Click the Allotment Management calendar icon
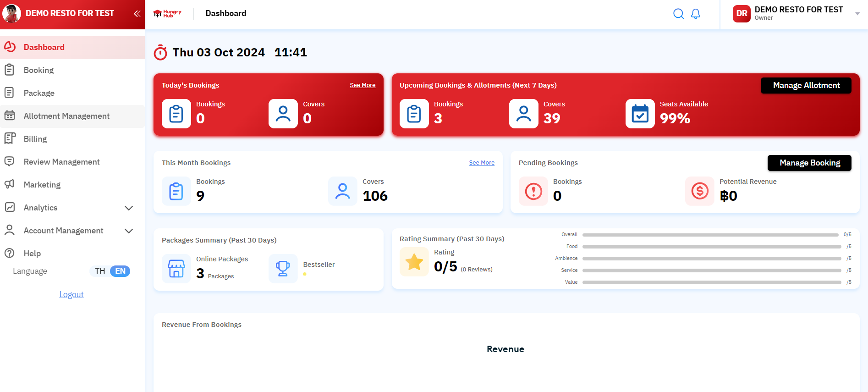868x392 pixels. 9,116
